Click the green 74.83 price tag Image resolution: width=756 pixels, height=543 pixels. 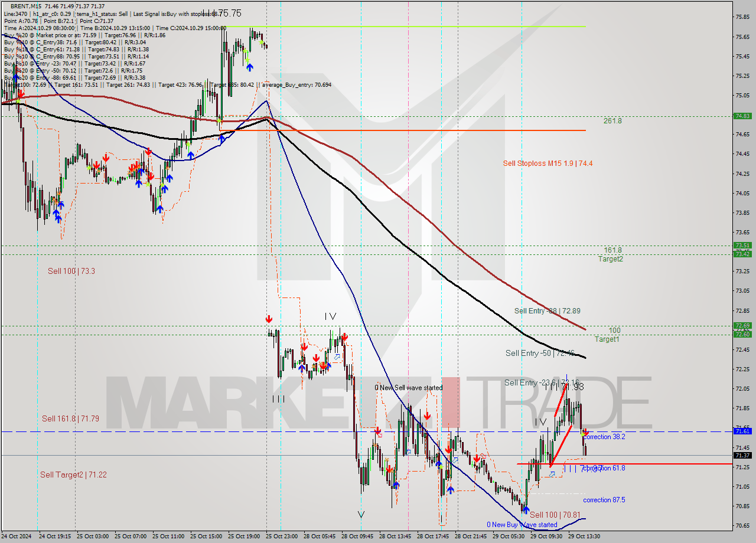(x=742, y=116)
